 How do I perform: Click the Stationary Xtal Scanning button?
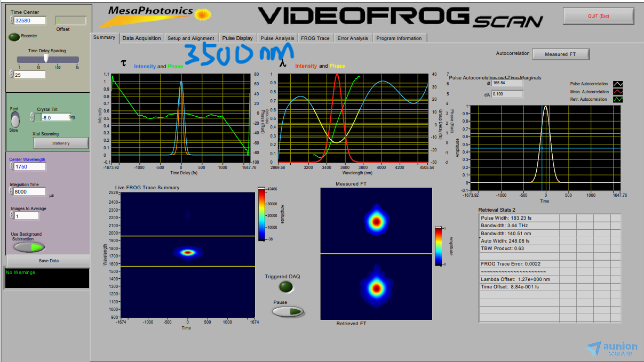point(61,143)
